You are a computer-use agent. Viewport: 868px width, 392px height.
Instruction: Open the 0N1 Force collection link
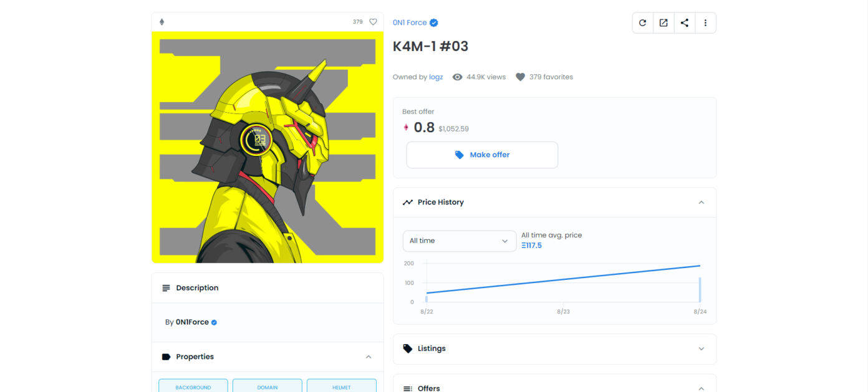[x=410, y=23]
